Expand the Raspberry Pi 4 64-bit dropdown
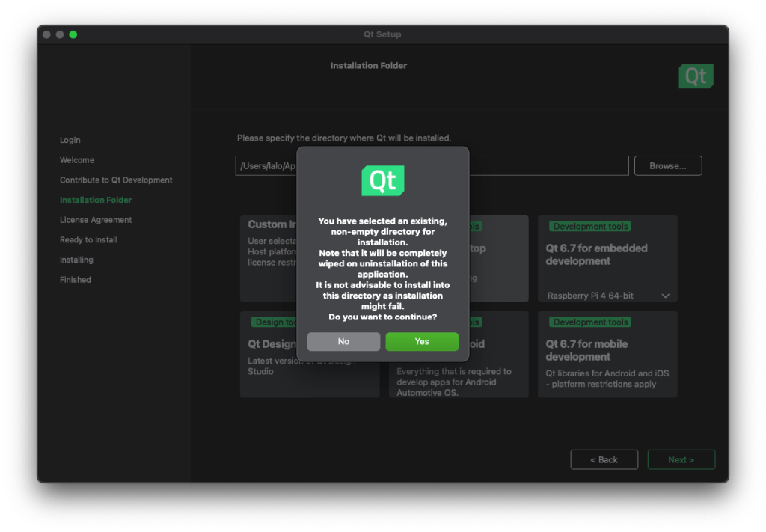This screenshot has height=532, width=766. (x=665, y=296)
